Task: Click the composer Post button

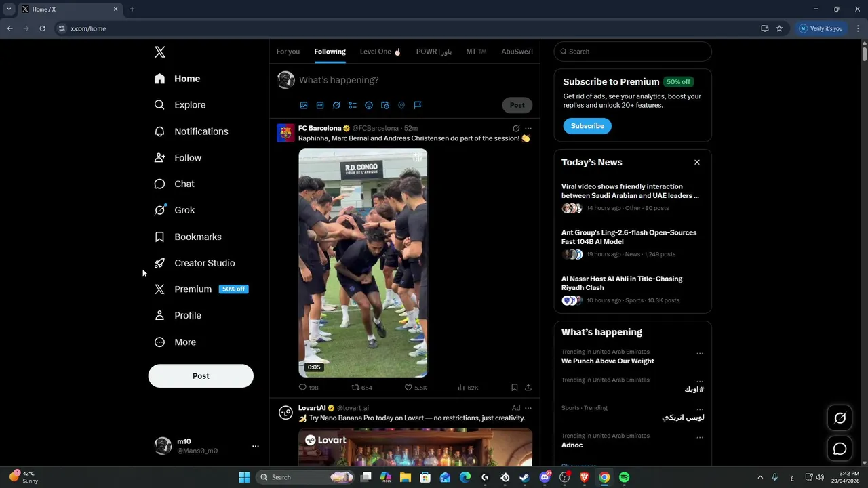Action: coord(517,105)
